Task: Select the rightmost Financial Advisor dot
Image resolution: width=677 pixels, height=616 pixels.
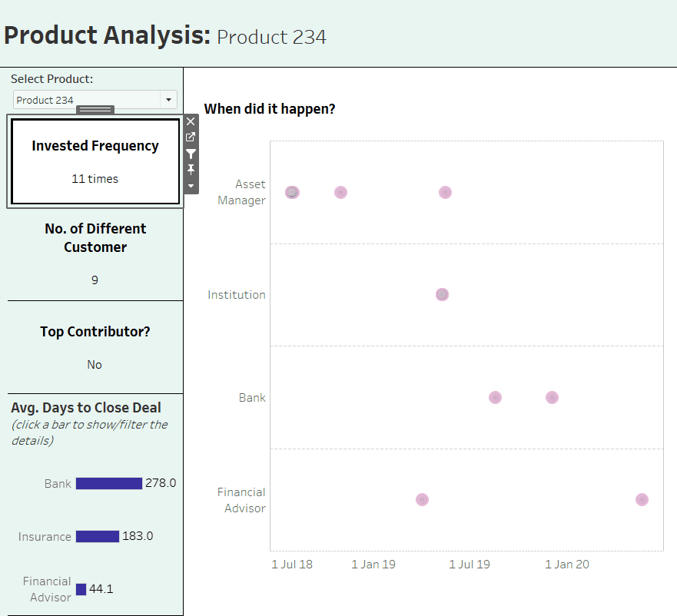Action: 642,499
